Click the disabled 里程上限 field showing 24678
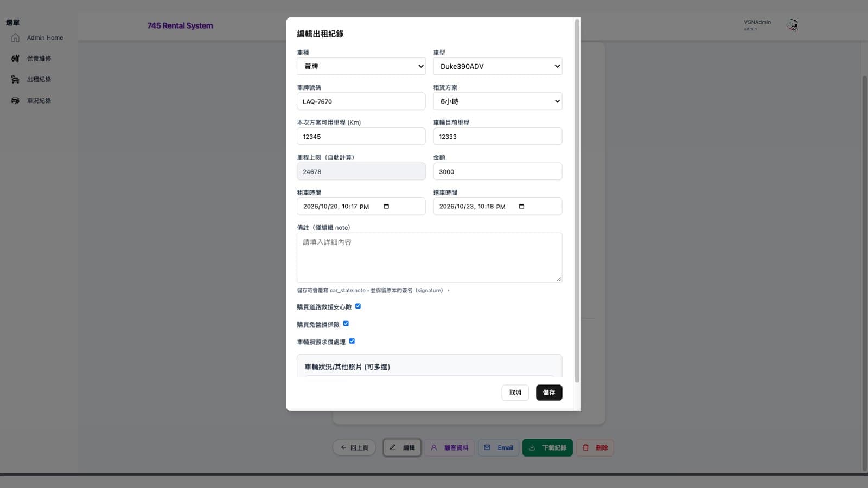 [x=361, y=171]
